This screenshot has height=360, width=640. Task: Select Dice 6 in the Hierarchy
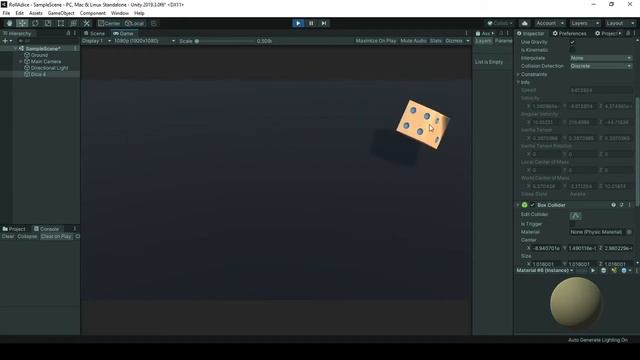point(38,75)
